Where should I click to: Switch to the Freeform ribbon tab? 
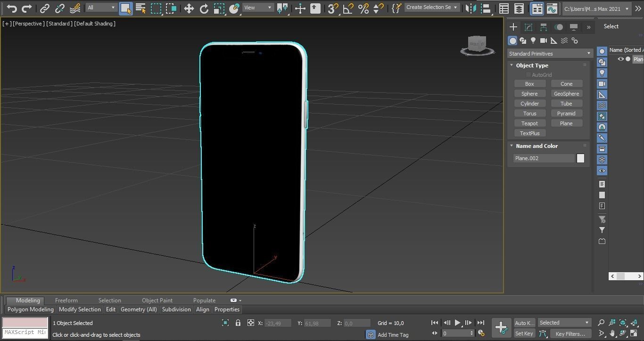pyautogui.click(x=66, y=300)
